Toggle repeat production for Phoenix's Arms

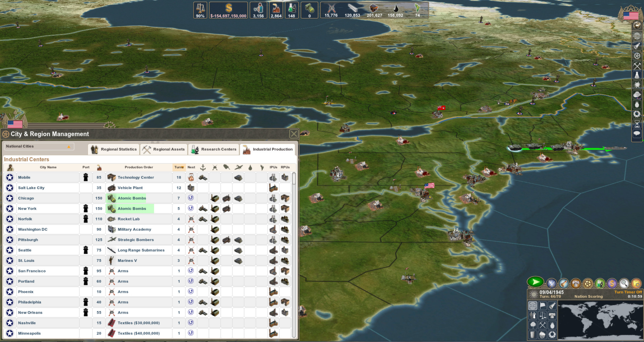(191, 292)
